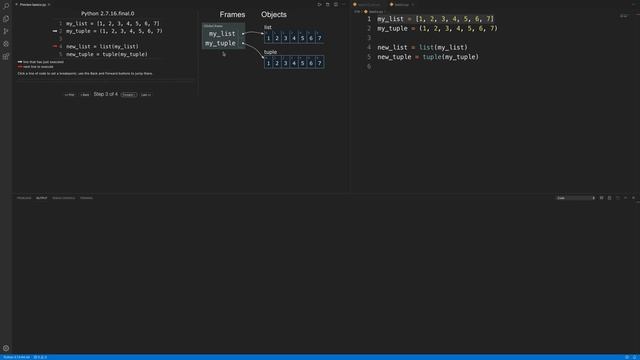Click editor line 4 'new_list = list(my_list)'
The height and width of the screenshot is (360, 640).
[422, 47]
